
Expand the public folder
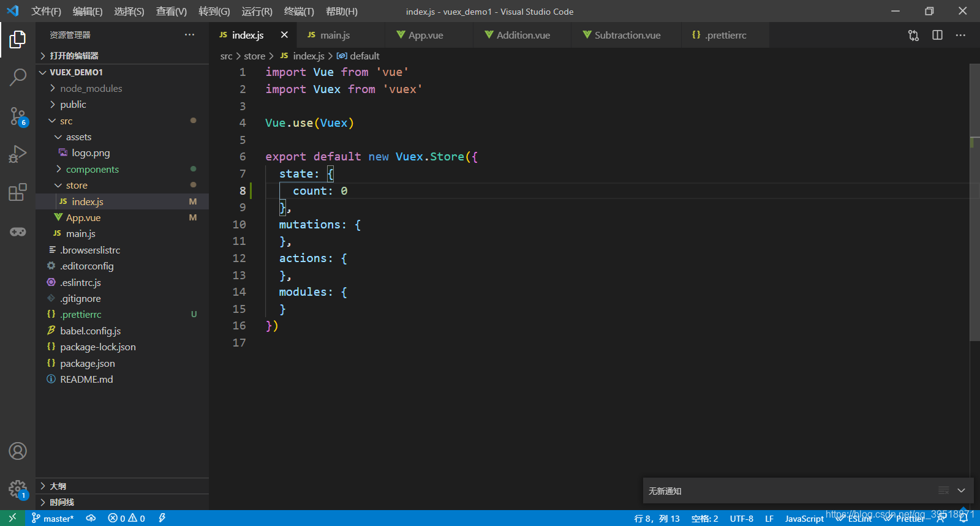122,105
